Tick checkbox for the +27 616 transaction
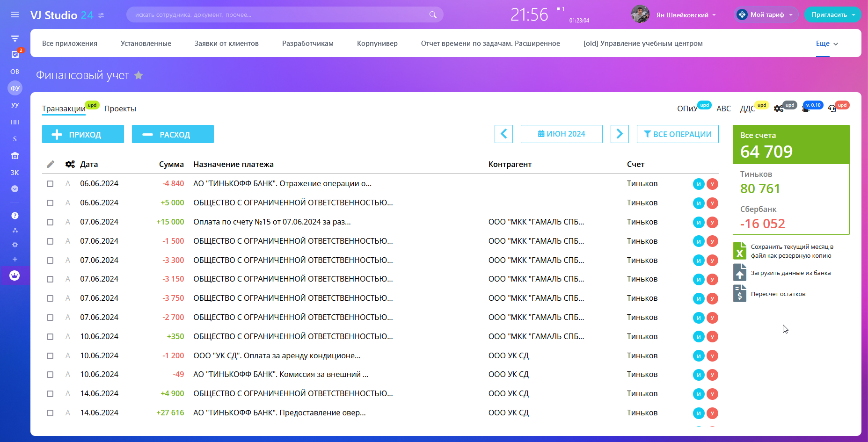The height and width of the screenshot is (442, 868). coord(50,413)
